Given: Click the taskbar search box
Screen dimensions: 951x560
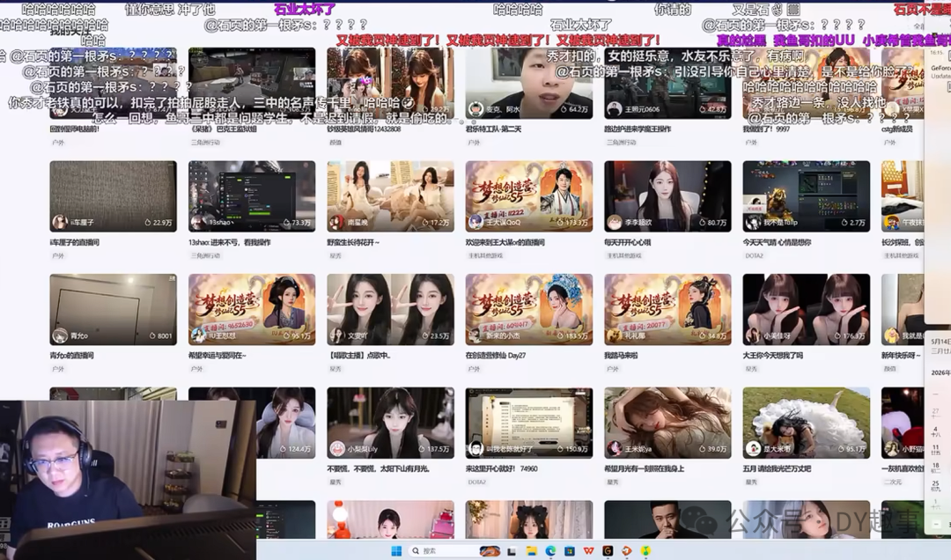Looking at the screenshot, I should click(455, 551).
